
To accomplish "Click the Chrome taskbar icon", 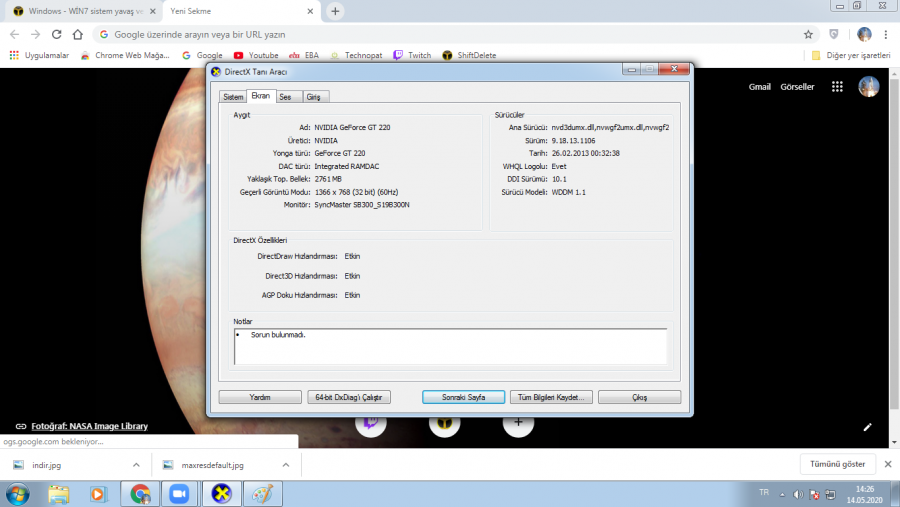I will coord(140,494).
